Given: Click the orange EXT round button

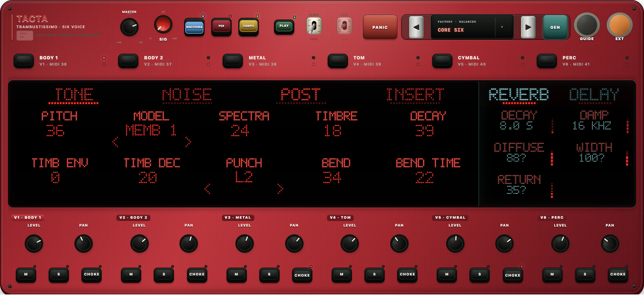Looking at the screenshot, I should pos(619,25).
